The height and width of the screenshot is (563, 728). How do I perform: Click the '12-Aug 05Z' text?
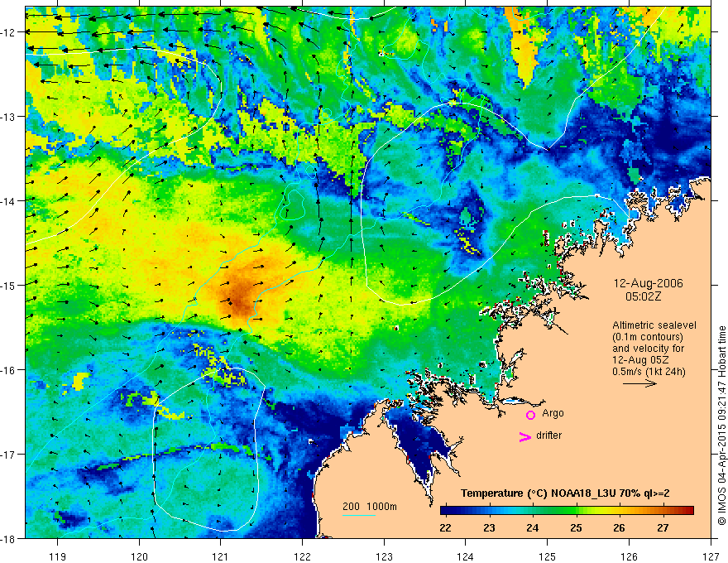[x=642, y=360]
